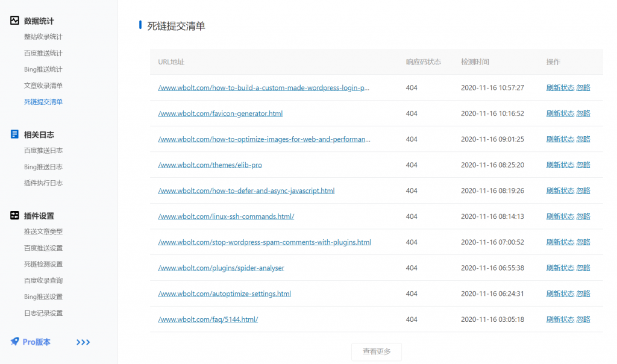Select 日志记录设置 menu item
The width and height of the screenshot is (617, 364).
click(x=43, y=313)
